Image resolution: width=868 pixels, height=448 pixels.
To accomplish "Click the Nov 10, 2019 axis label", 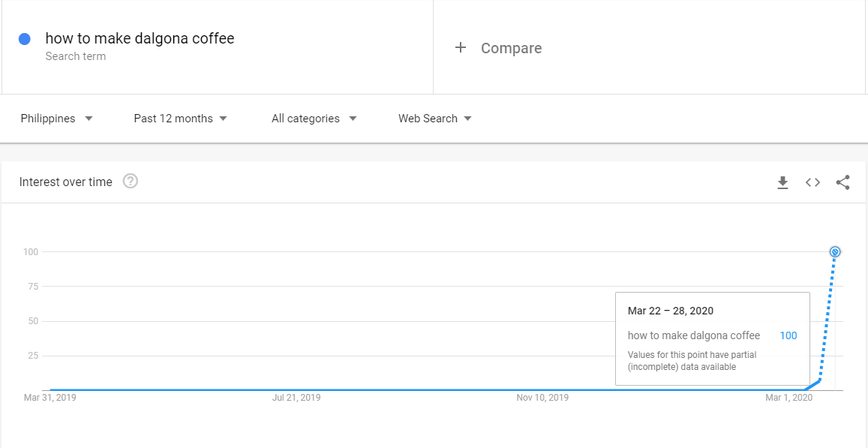I will pos(542,398).
